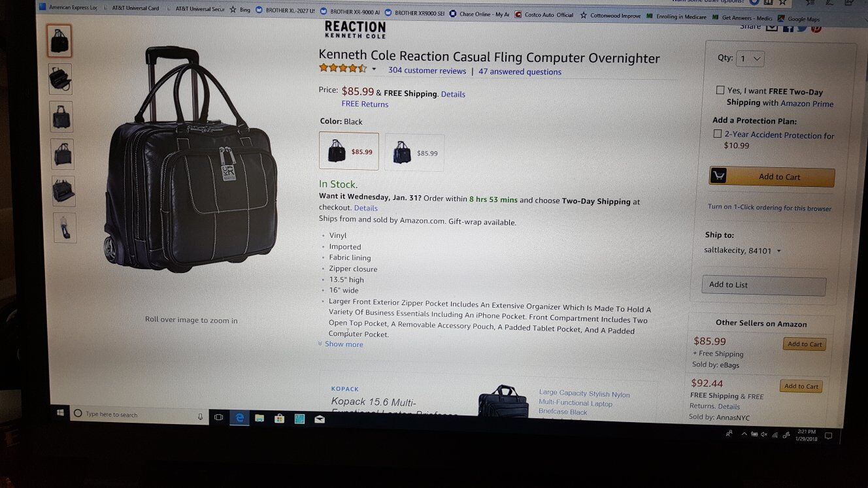Share product via email envelope icon
The image size is (868, 488).
pyautogui.click(x=772, y=27)
